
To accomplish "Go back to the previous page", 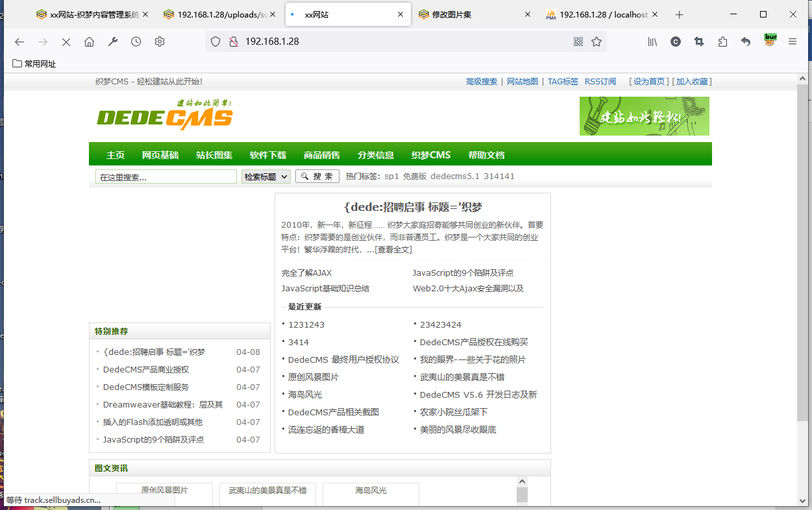I will (x=19, y=42).
